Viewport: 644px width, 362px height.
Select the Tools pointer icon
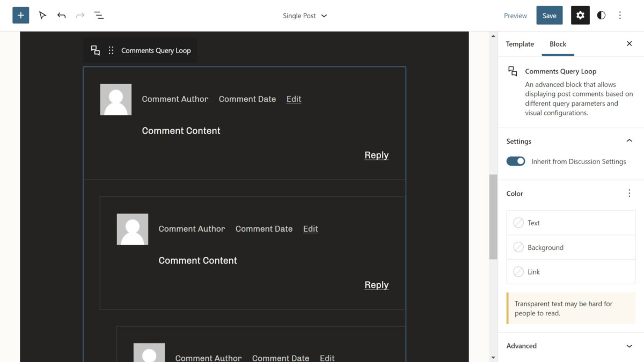tap(42, 16)
